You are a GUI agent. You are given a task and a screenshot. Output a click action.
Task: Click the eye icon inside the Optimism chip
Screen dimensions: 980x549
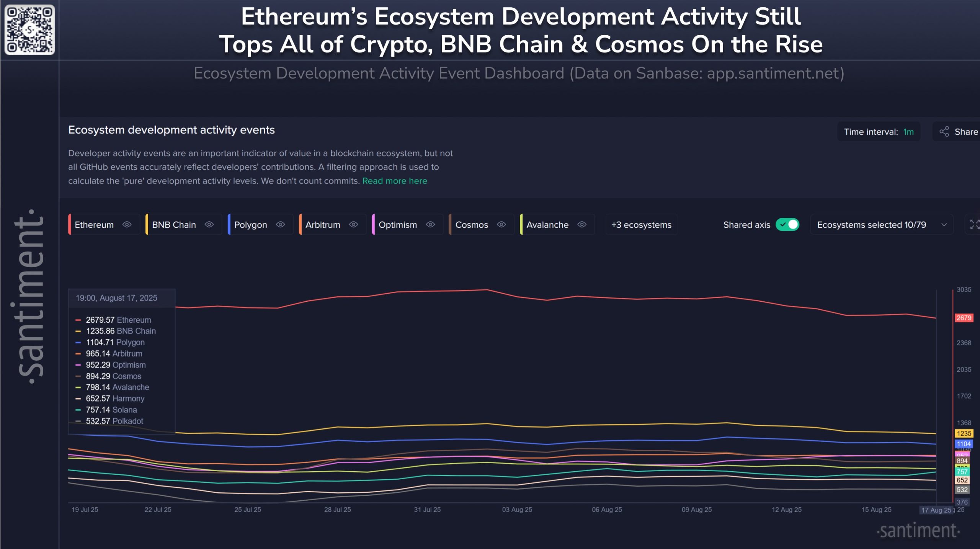tap(430, 225)
